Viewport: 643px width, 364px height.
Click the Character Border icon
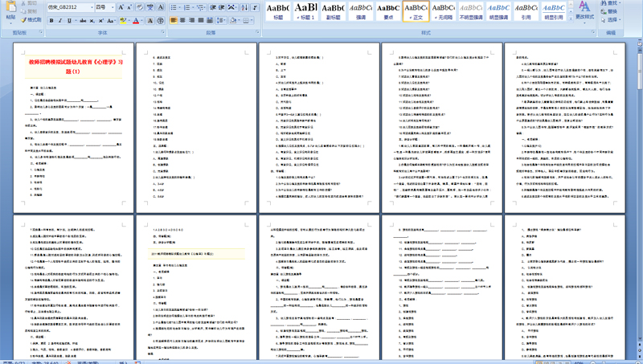[160, 7]
